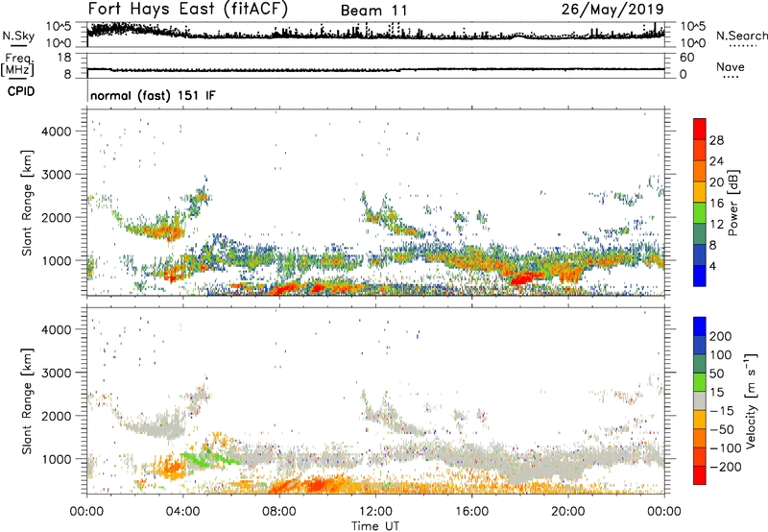This screenshot has width=768, height=532.
Task: Click the light green Velocity colorbar segment
Action: coord(700,382)
